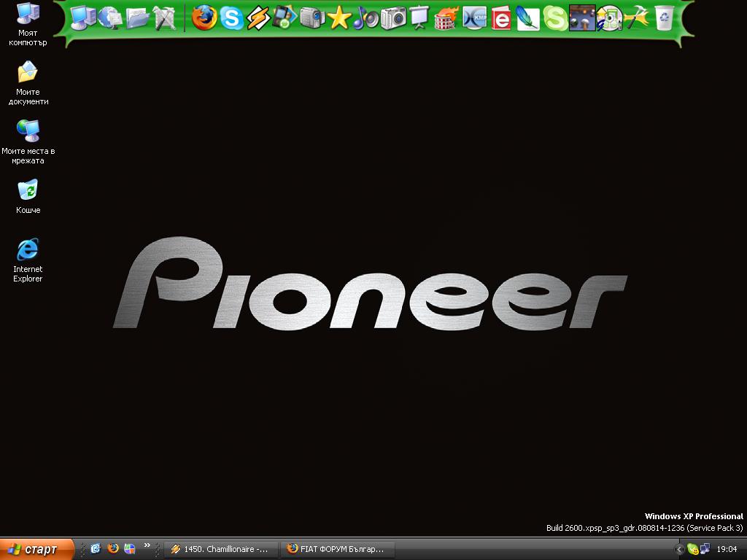Image resolution: width=747 pixels, height=560 pixels.
Task: Click the colorful Windows icon in Quick Launch
Action: coord(130,548)
